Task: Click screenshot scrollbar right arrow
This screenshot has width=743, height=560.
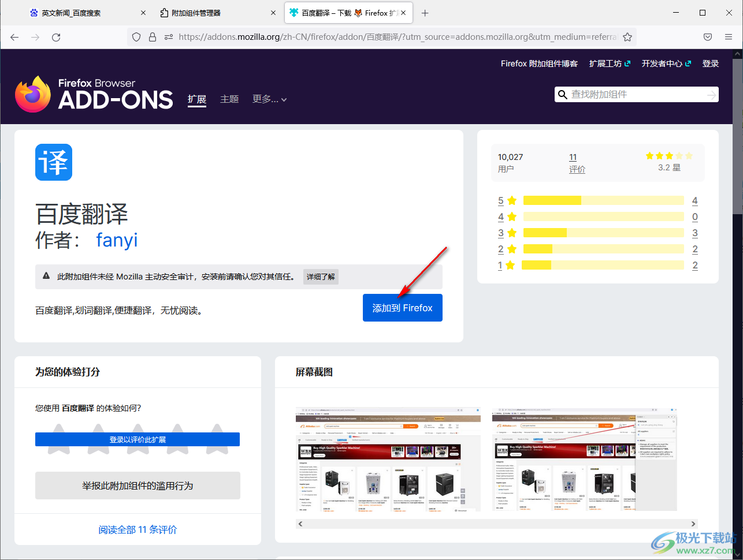Action: (x=694, y=524)
